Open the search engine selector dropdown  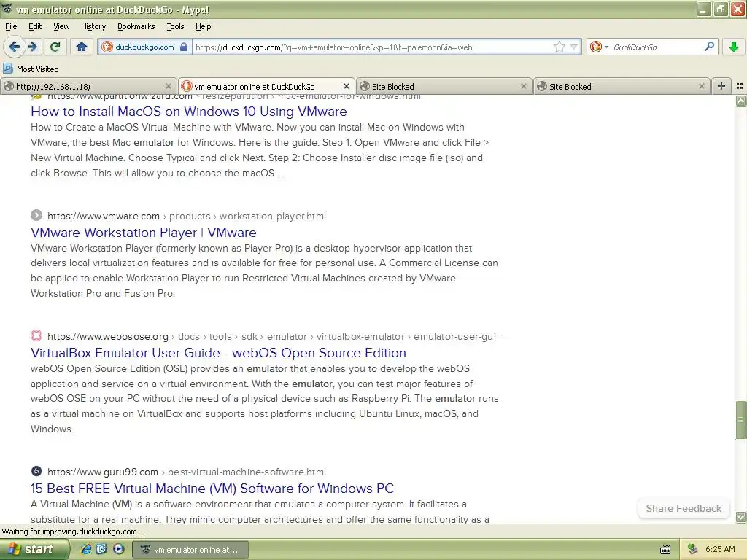[600, 47]
